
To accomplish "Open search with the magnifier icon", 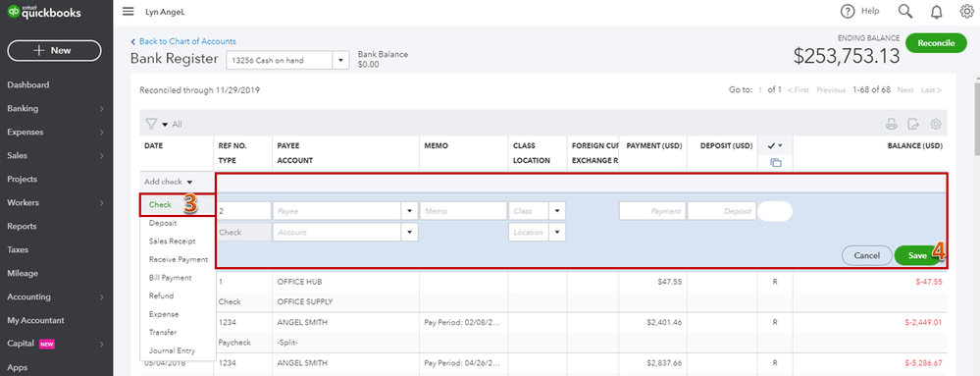I will click(905, 11).
